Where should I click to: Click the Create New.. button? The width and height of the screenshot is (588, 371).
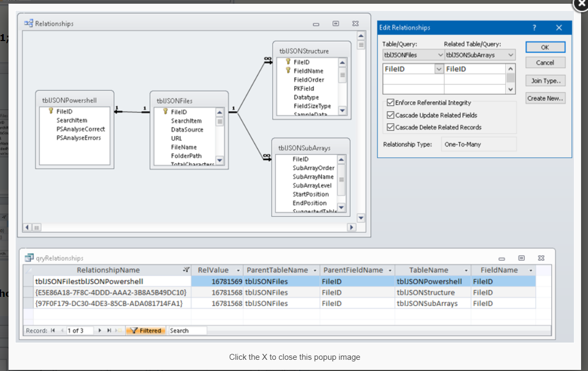[x=545, y=99]
